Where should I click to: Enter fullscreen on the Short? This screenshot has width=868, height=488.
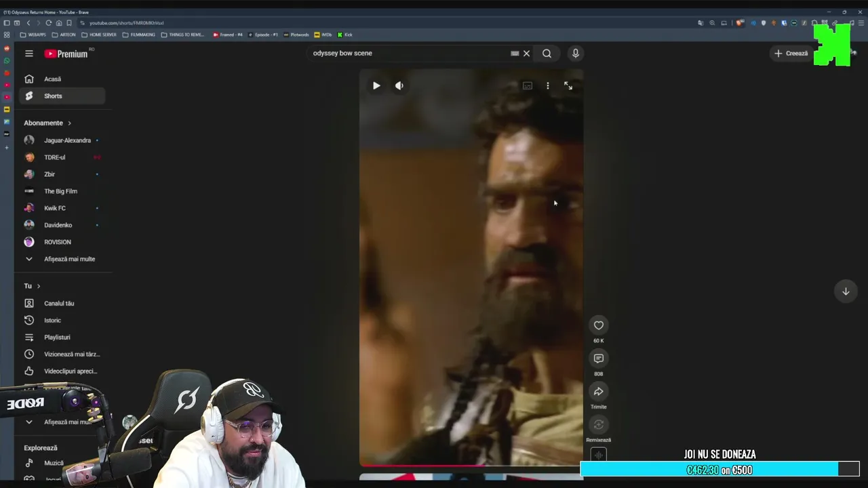568,85
